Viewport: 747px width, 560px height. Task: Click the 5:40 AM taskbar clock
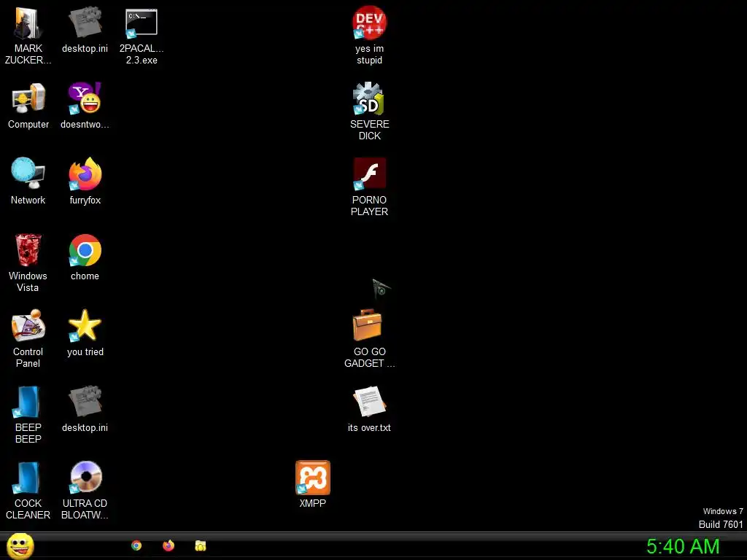(683, 547)
